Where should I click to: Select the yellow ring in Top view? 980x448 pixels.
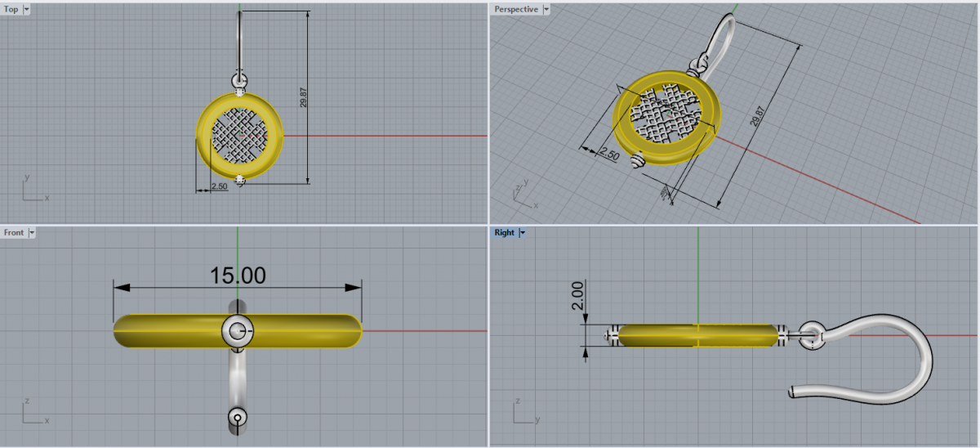(x=204, y=135)
